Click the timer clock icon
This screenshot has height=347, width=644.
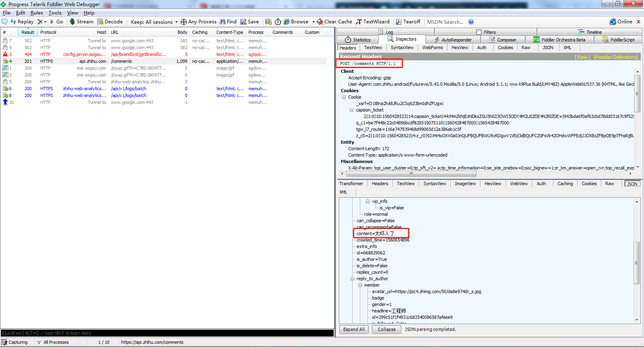tap(278, 22)
